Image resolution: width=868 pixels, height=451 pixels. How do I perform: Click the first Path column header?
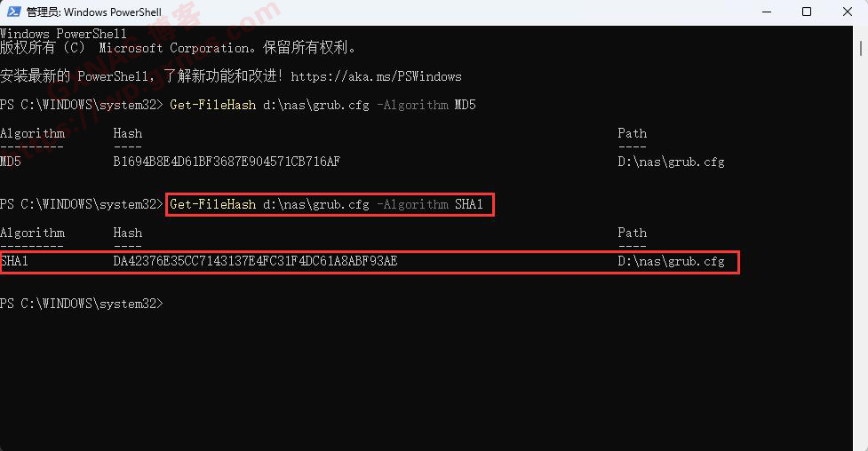click(x=633, y=133)
